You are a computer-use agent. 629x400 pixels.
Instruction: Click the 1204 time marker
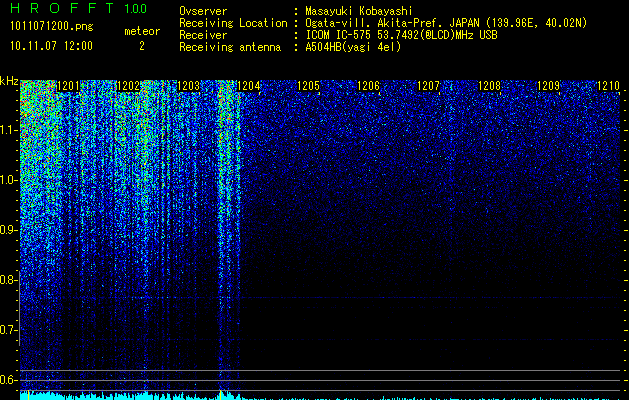tap(248, 86)
